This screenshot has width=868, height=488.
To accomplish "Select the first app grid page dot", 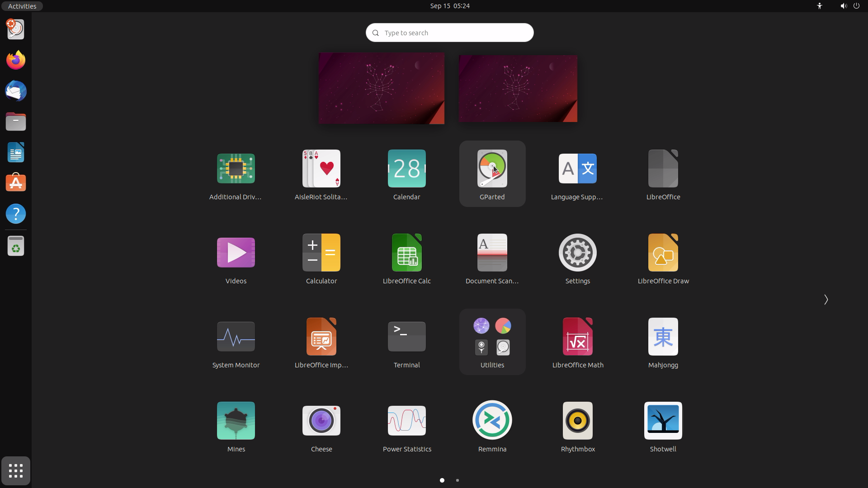I will point(442,480).
